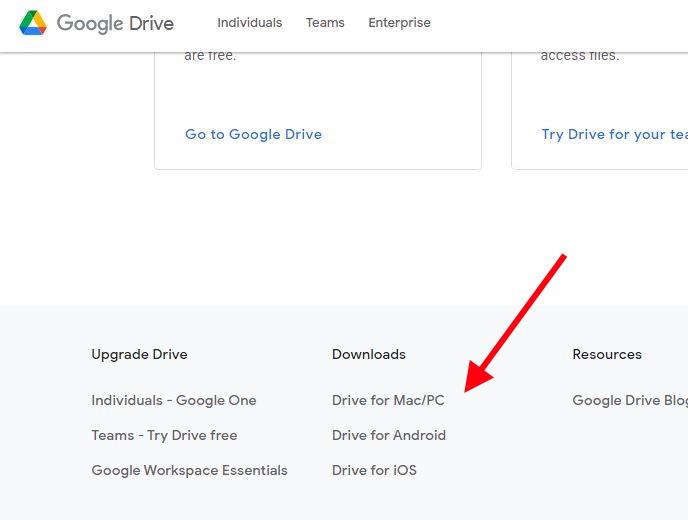
Task: Download Drive for Mac/PC
Action: pos(388,400)
